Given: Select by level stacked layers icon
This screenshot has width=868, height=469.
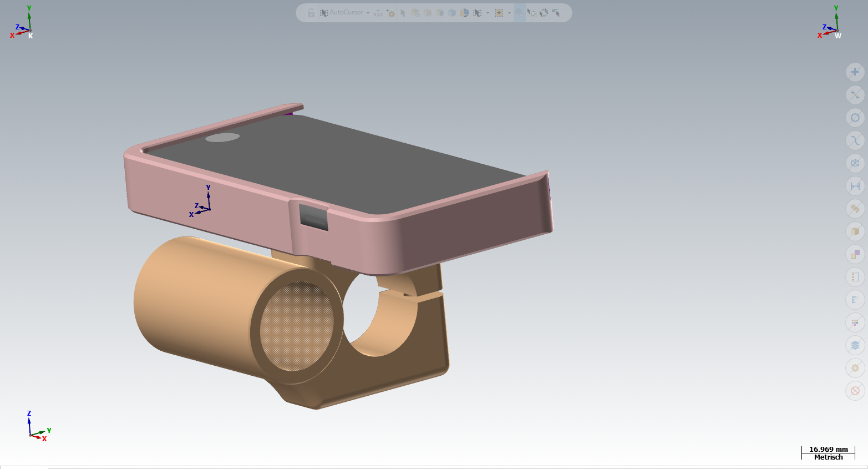Looking at the screenshot, I should (855, 345).
